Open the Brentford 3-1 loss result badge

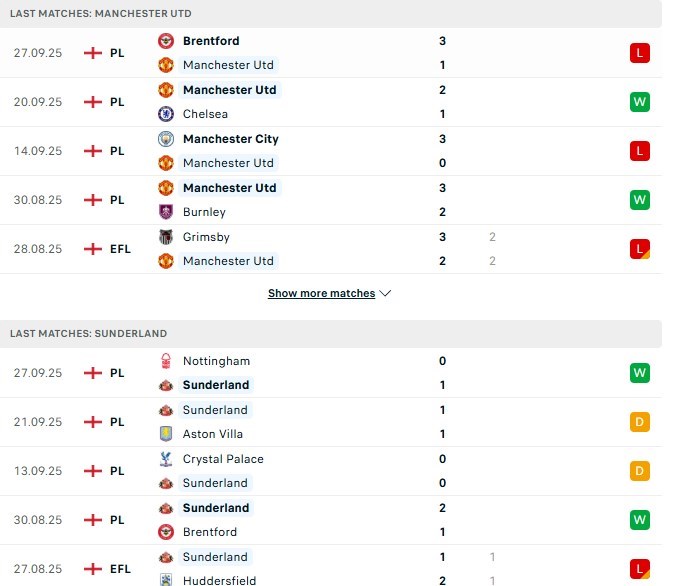click(640, 53)
